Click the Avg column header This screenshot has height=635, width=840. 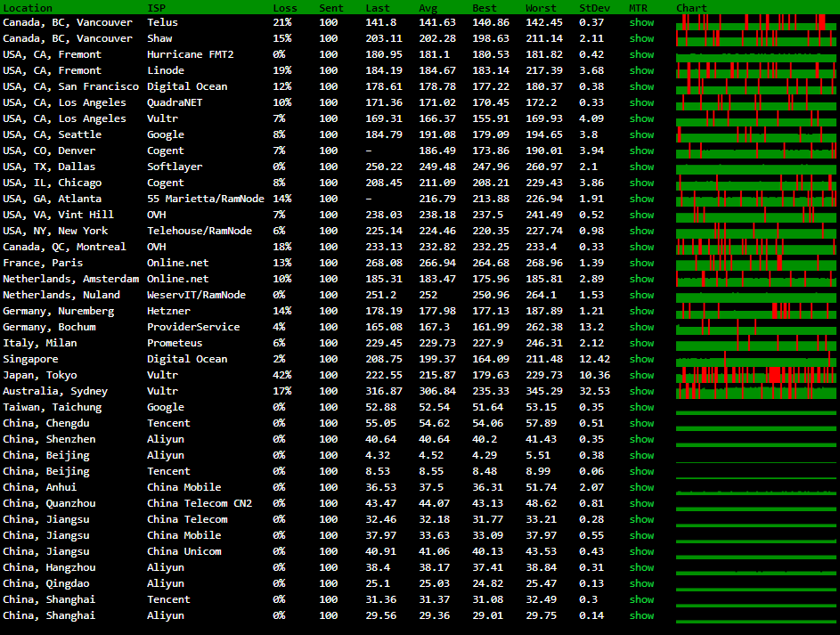pos(428,8)
